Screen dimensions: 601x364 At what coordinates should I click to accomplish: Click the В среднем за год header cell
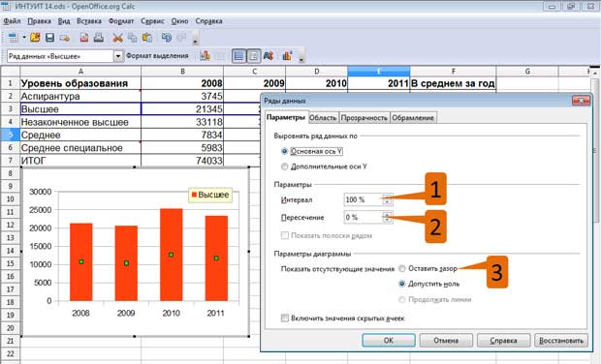[x=453, y=83]
